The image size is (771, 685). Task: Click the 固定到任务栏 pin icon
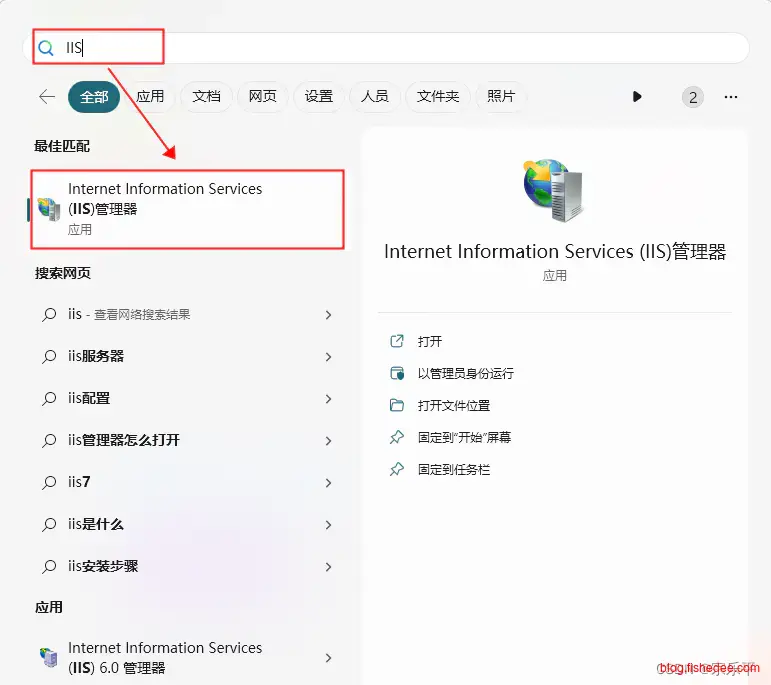click(397, 469)
